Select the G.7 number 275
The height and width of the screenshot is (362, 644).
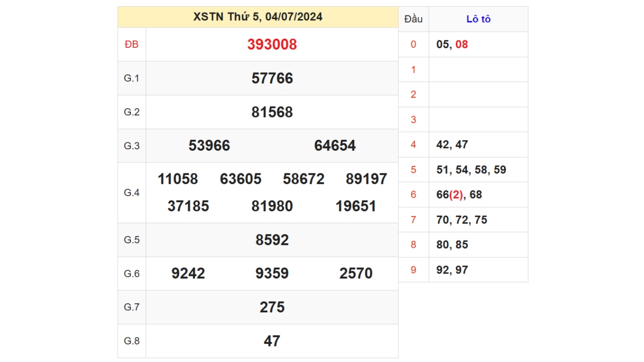(x=272, y=307)
